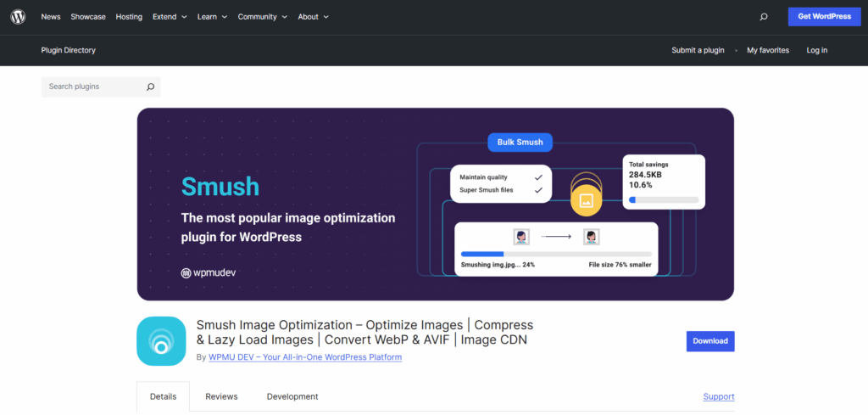
Task: Open the Hosting menu item
Action: coord(129,17)
